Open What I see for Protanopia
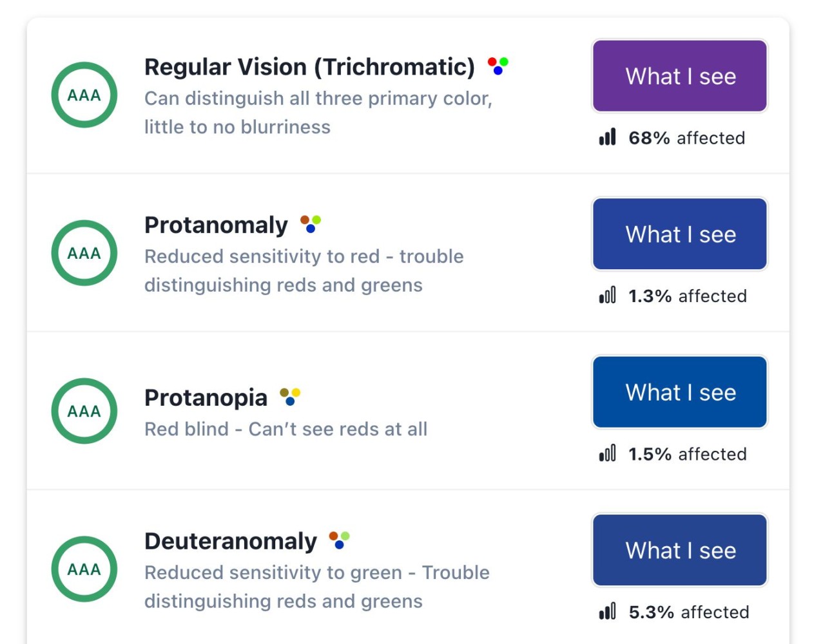The image size is (814, 644). 679,392
